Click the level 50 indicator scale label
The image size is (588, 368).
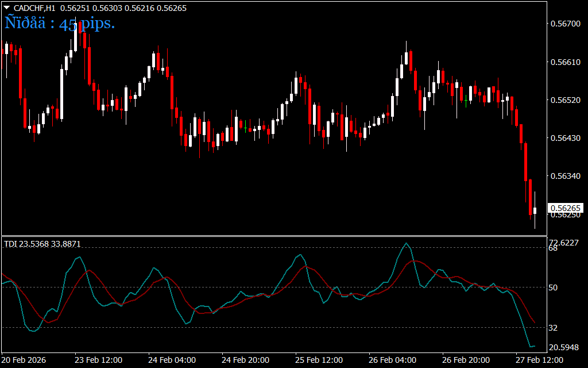coord(555,287)
